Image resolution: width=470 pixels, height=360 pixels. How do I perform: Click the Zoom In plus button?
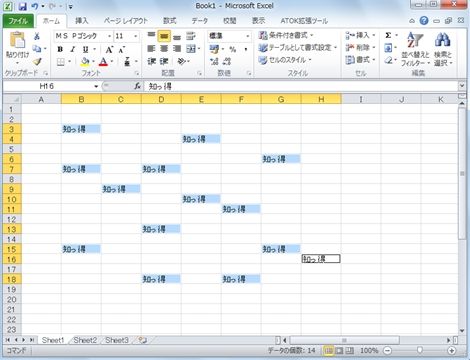pyautogui.click(x=451, y=350)
